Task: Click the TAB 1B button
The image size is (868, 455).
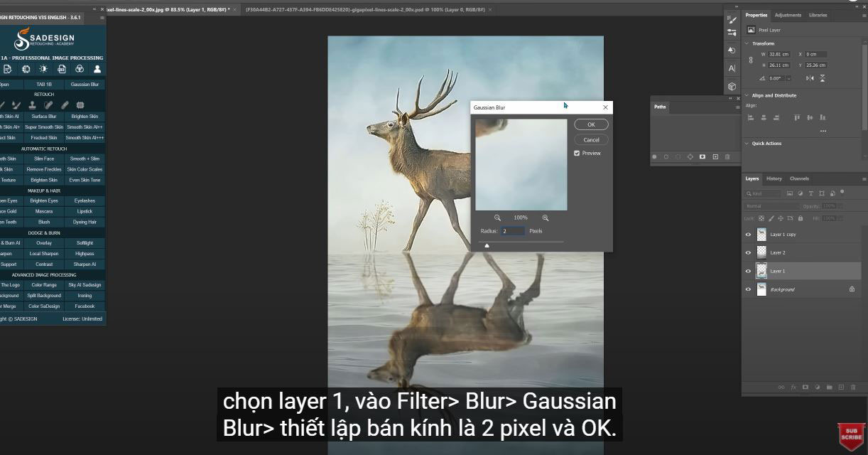Action: coord(44,85)
